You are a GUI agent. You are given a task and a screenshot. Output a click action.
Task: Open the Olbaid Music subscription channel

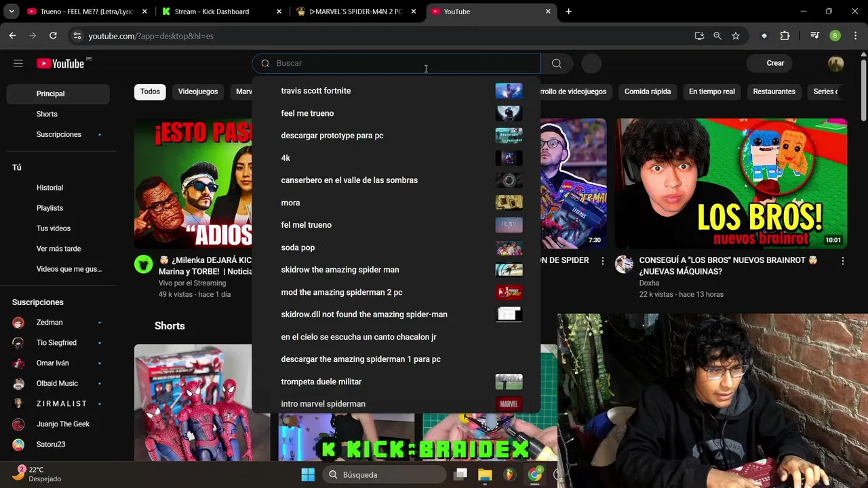(58, 384)
